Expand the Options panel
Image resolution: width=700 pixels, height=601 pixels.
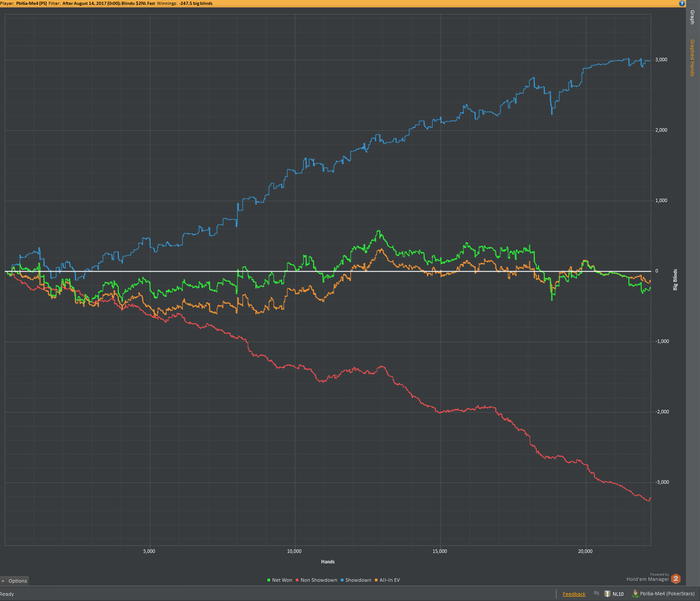[14, 581]
